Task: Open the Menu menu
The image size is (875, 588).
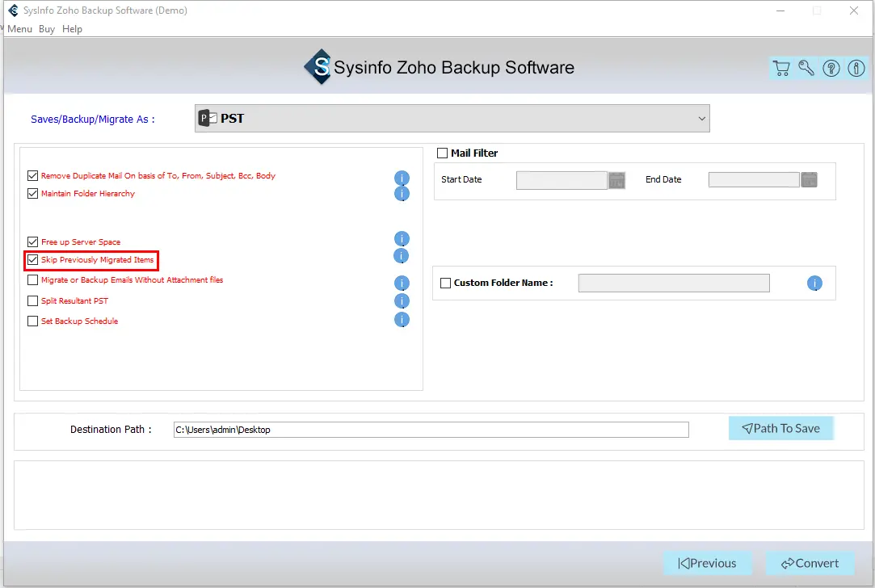Action: (x=19, y=29)
